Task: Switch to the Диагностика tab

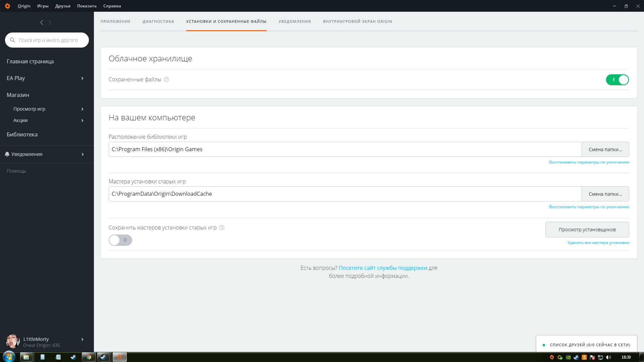Action: click(x=158, y=21)
